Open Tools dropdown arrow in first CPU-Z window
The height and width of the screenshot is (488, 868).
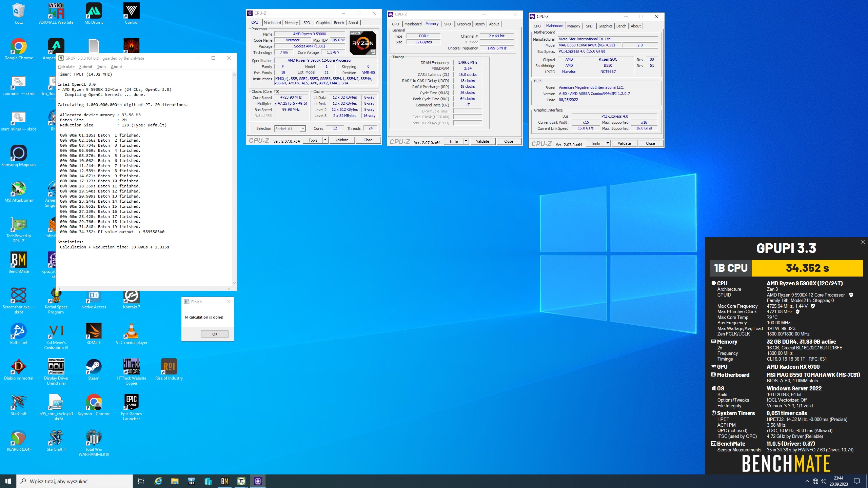(x=325, y=140)
